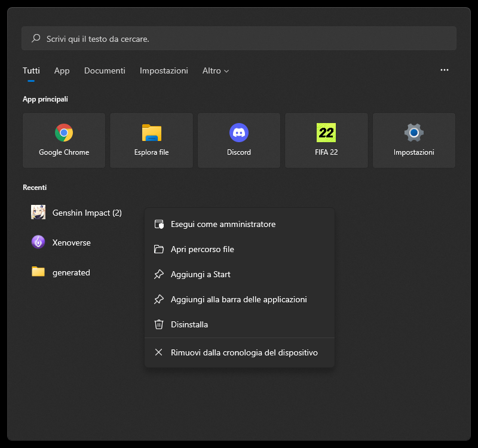Click the shield icon for Esegui come amministratore
The height and width of the screenshot is (448, 478).
point(159,225)
